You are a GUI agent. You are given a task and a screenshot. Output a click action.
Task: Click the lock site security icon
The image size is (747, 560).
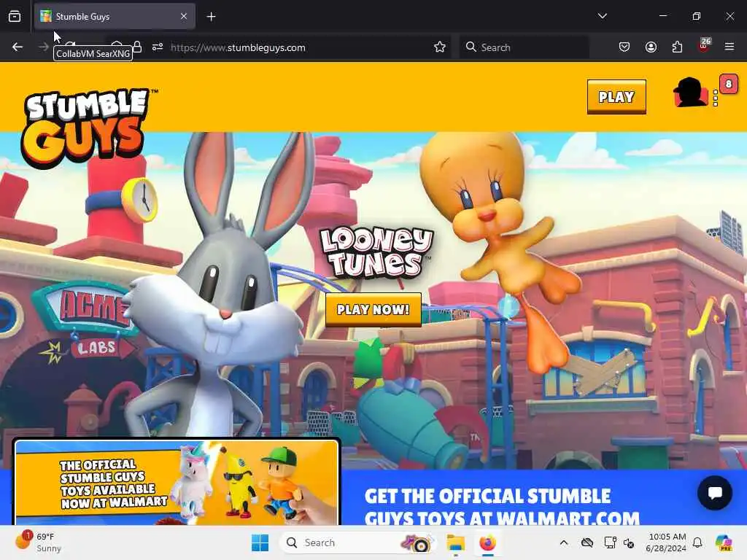pyautogui.click(x=137, y=47)
